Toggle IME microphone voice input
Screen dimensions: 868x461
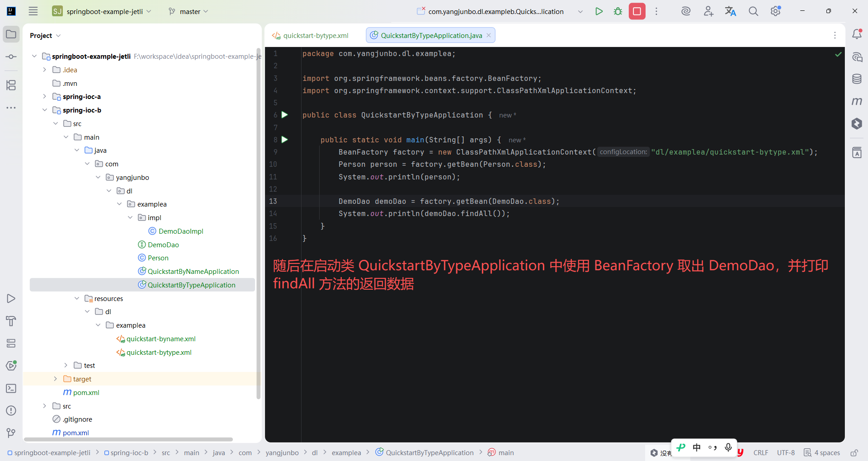(x=728, y=447)
